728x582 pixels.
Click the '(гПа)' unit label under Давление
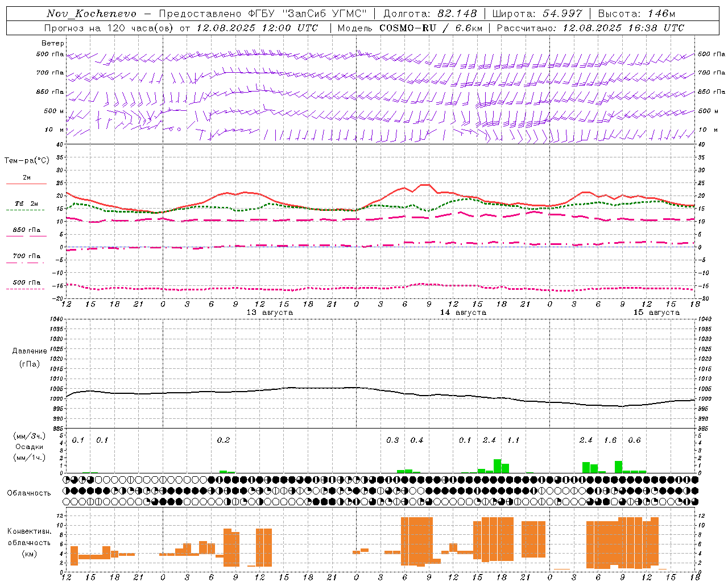(x=30, y=364)
